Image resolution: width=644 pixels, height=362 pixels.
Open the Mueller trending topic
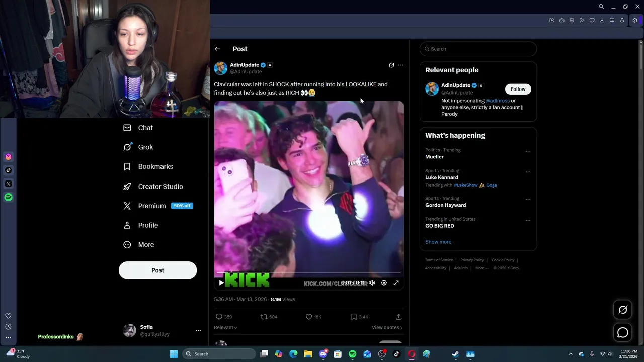pyautogui.click(x=434, y=157)
